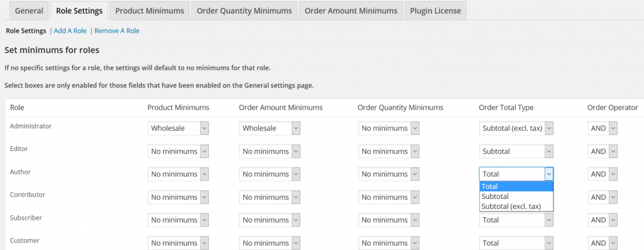Screen dimensions: 644x250
Task: Click the Role column header
Action: pyautogui.click(x=17, y=108)
